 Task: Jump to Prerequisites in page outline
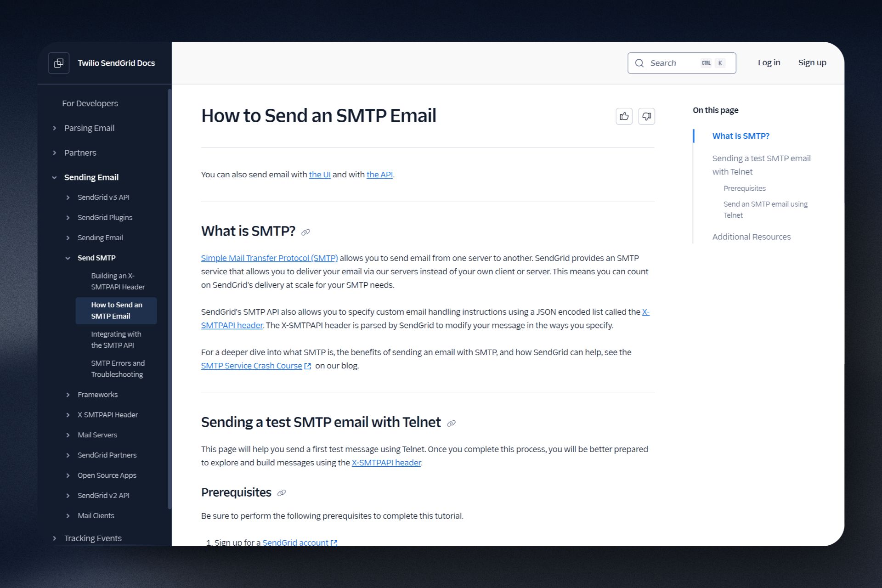(x=745, y=188)
